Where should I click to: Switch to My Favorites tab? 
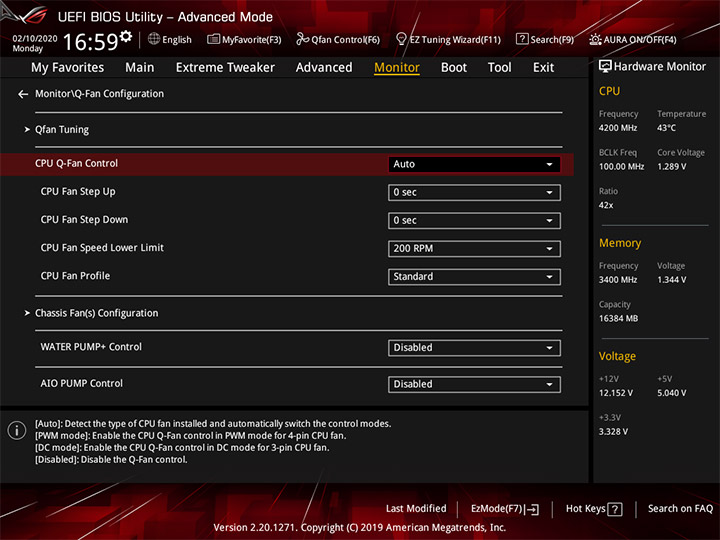[x=68, y=68]
